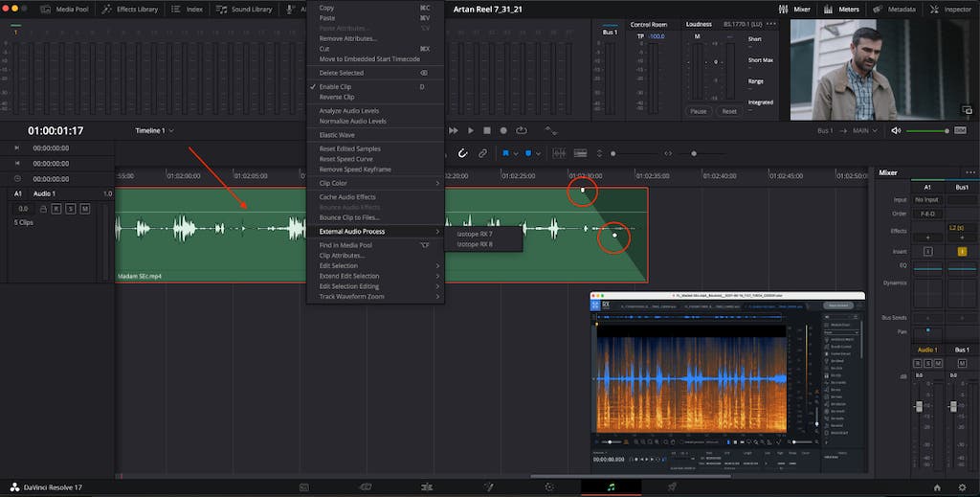Click the monitor volume speaker icon
This screenshot has width=980, height=497.
click(x=896, y=130)
